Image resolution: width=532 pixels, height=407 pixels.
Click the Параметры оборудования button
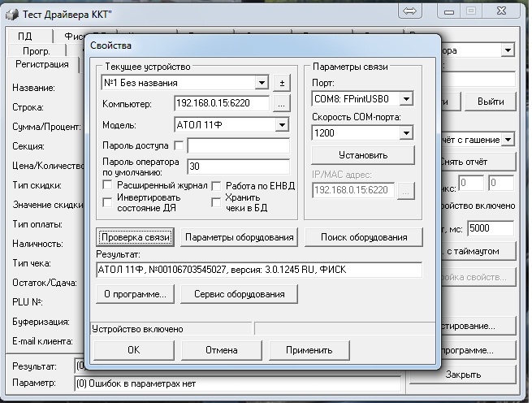click(239, 237)
